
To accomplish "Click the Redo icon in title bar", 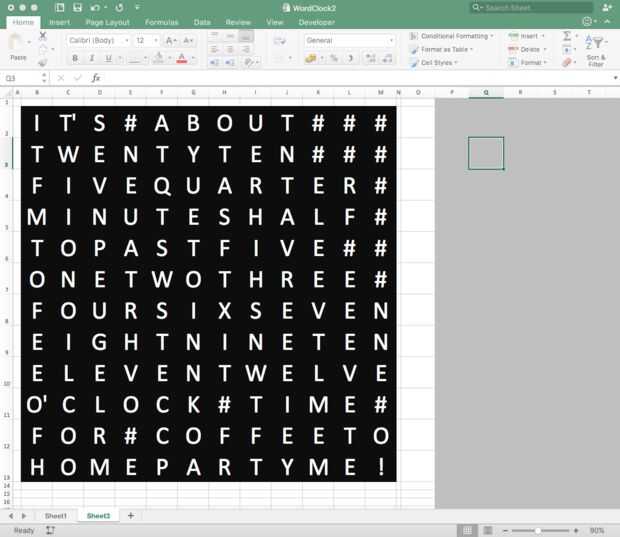I will tap(119, 8).
